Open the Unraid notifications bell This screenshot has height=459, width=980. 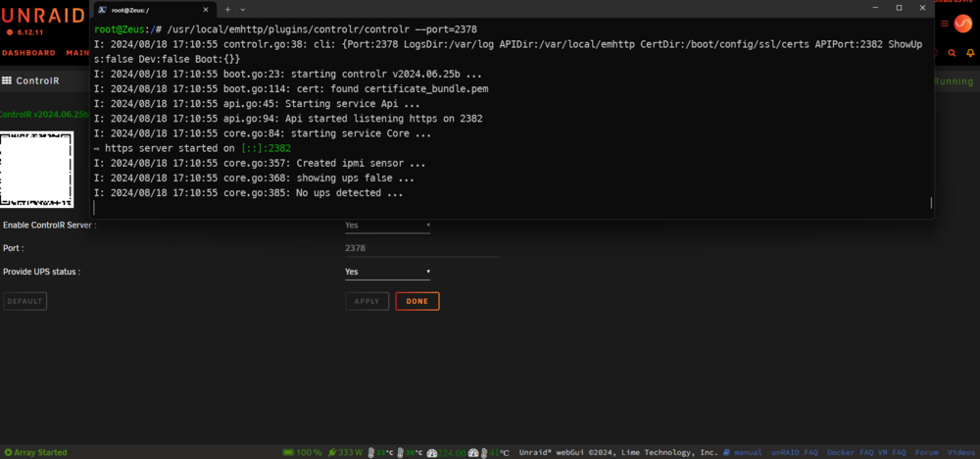970,53
